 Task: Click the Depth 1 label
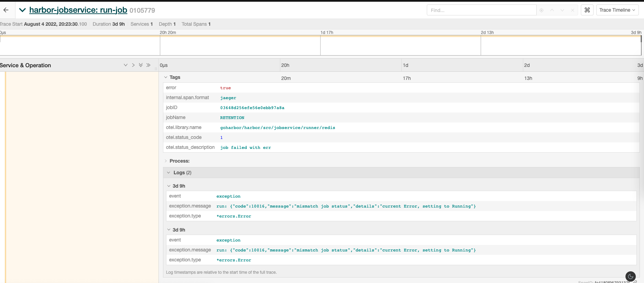pyautogui.click(x=167, y=24)
